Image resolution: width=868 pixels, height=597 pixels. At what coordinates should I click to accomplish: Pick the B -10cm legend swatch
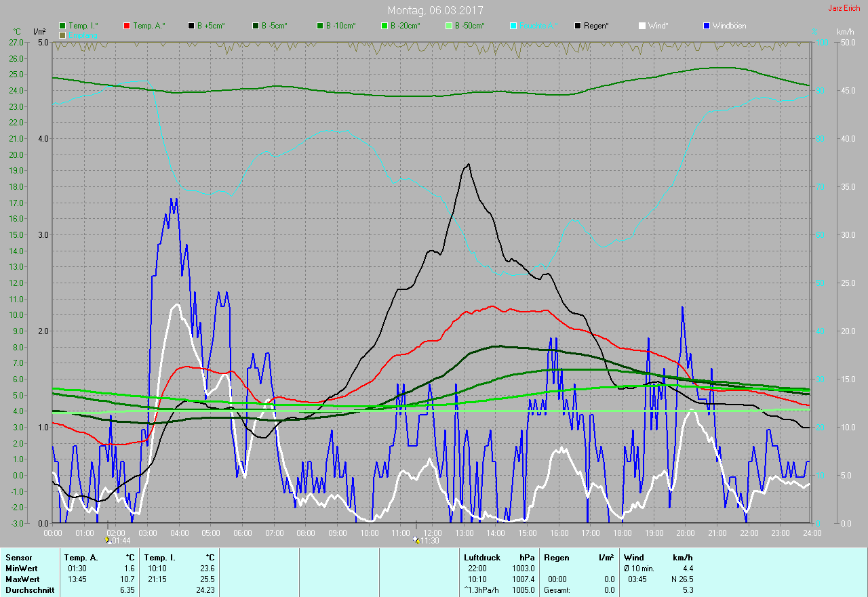[x=321, y=26]
